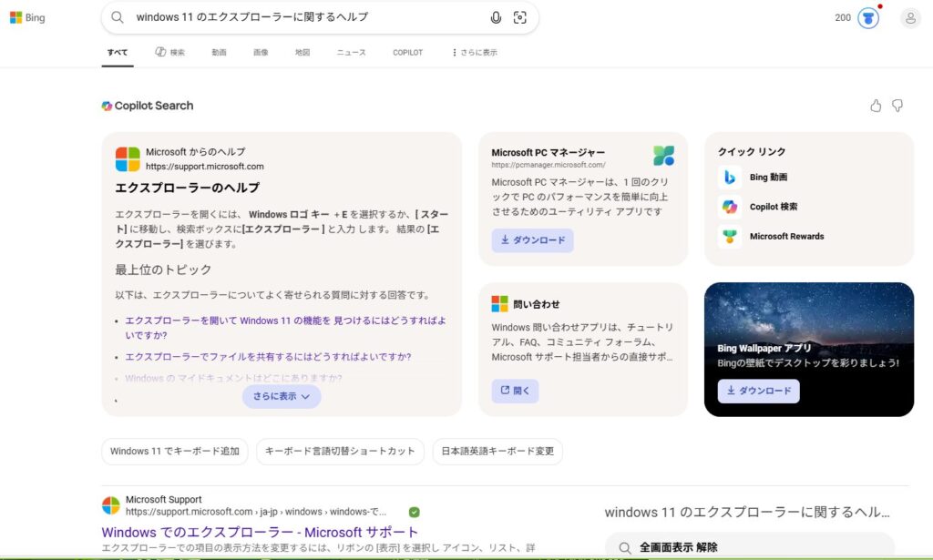The height and width of the screenshot is (560, 933).
Task: Open the Copilot 検索 quick link icon
Action: tap(728, 207)
